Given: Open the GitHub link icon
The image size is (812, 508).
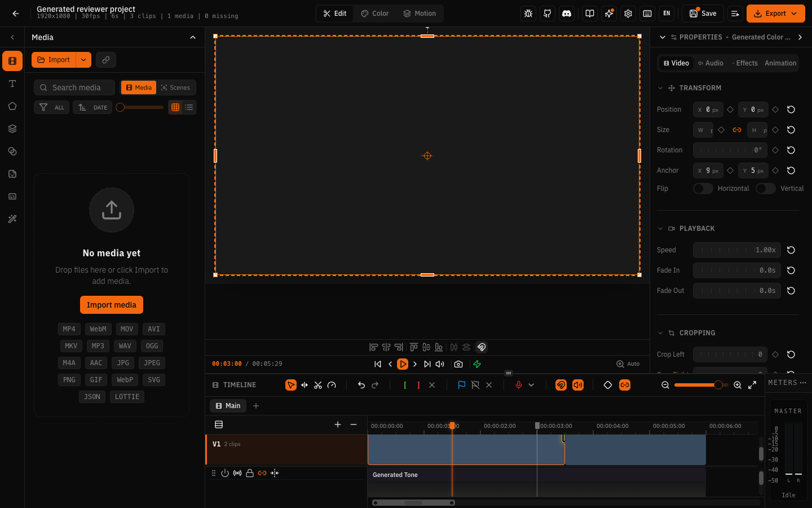Looking at the screenshot, I should 548,14.
